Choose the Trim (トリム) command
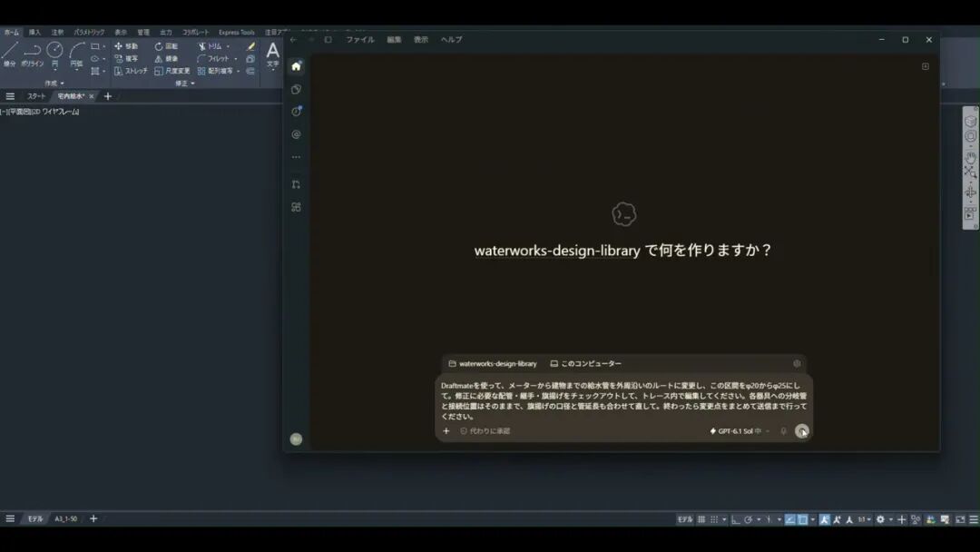The height and width of the screenshot is (552, 980). pyautogui.click(x=210, y=46)
